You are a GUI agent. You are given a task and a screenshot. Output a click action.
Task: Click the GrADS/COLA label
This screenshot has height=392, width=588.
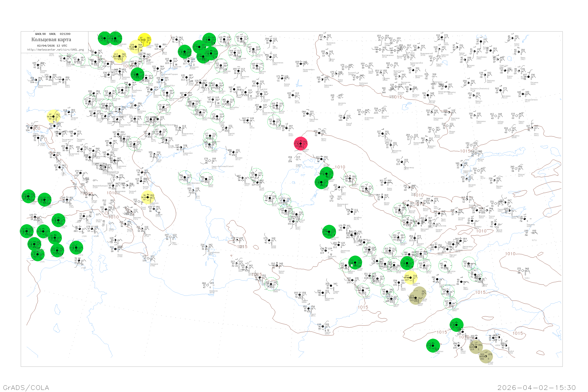tap(26, 387)
